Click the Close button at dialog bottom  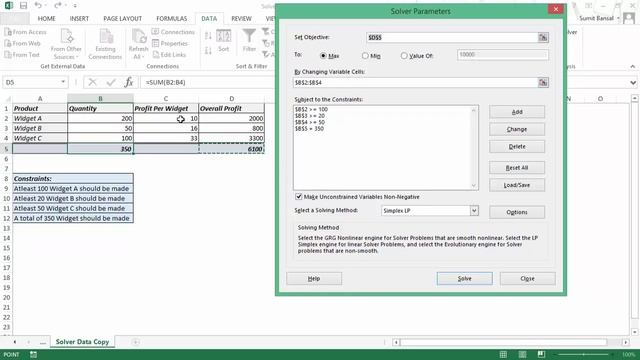(x=527, y=278)
